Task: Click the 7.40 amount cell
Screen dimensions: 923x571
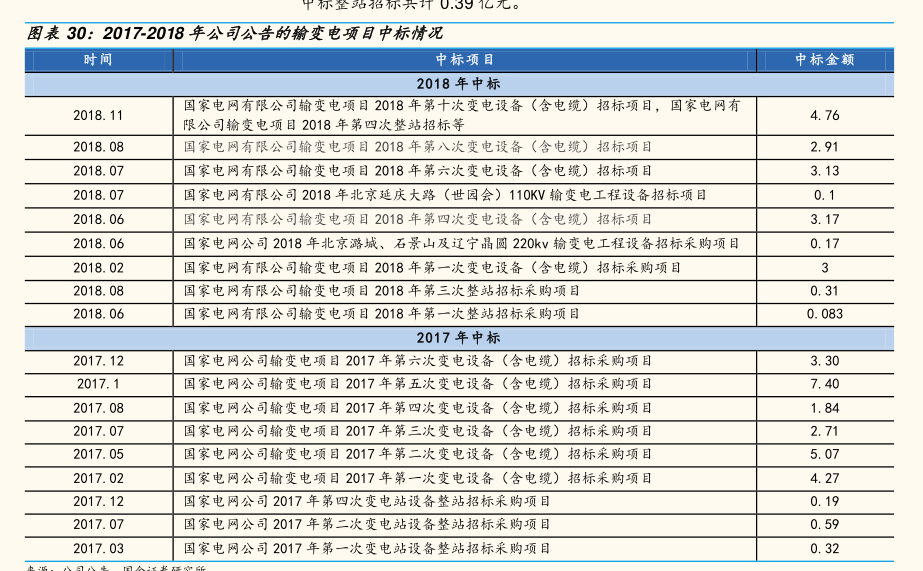Action: 824,384
